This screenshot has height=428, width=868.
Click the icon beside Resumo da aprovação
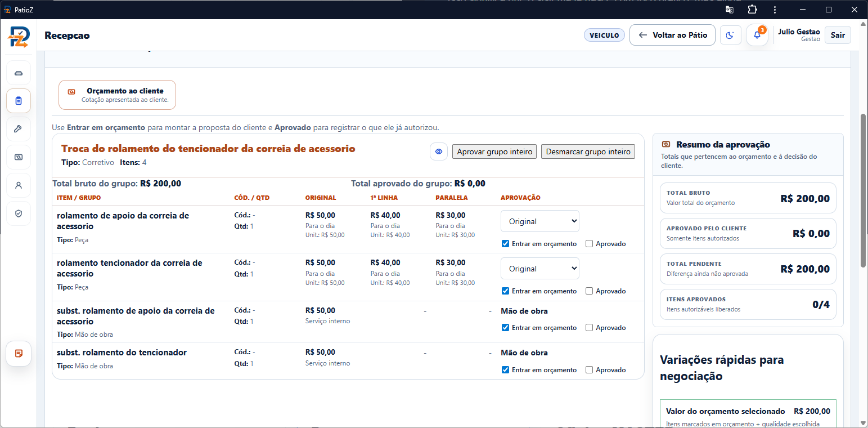pos(667,145)
